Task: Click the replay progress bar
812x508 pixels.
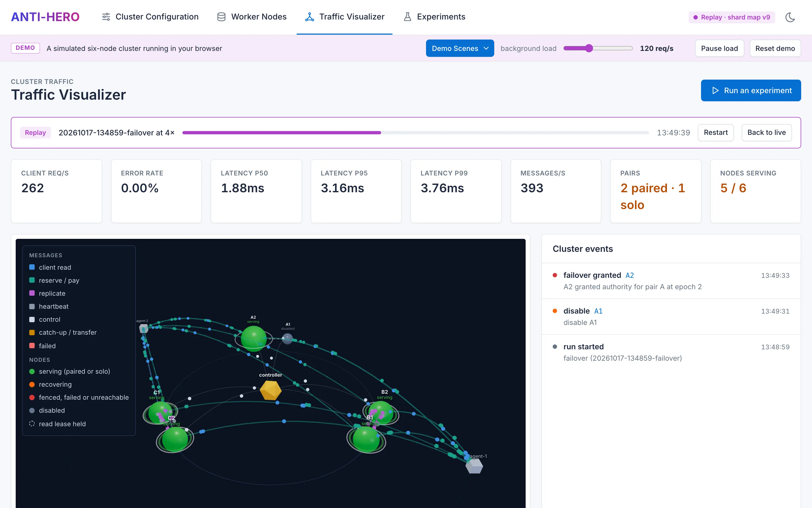Action: tap(415, 133)
